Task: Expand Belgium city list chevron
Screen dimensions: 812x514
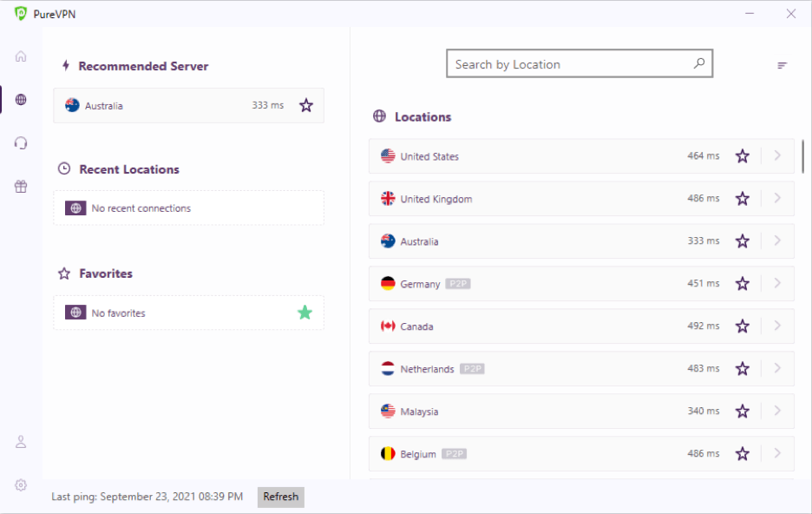Action: 777,453
